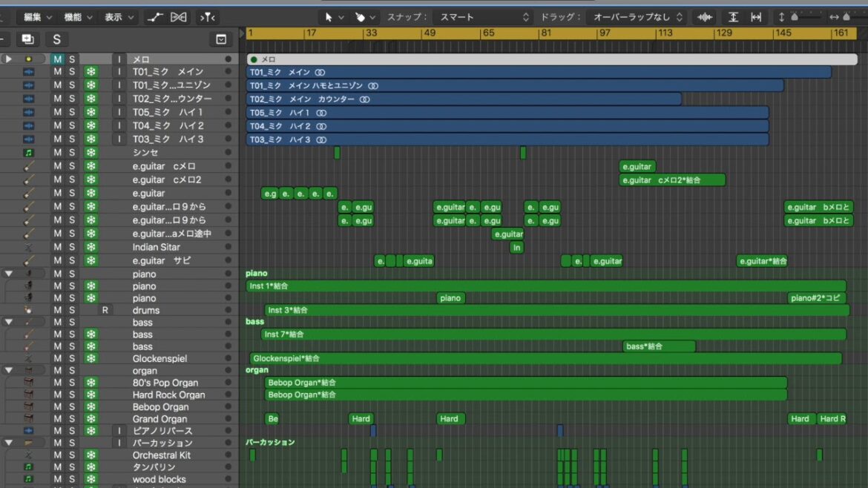
Task: Click the Indian Sitar track instrument icon
Action: point(29,247)
